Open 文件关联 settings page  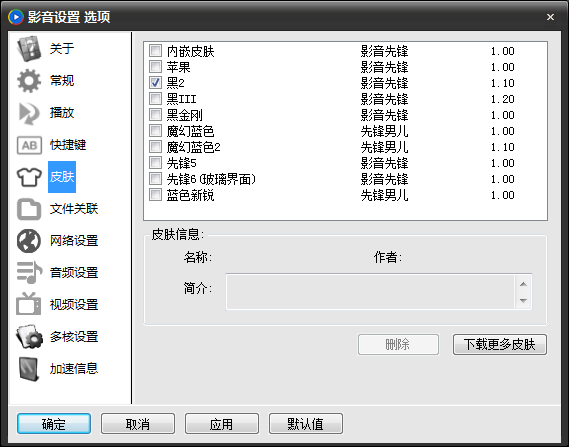74,209
